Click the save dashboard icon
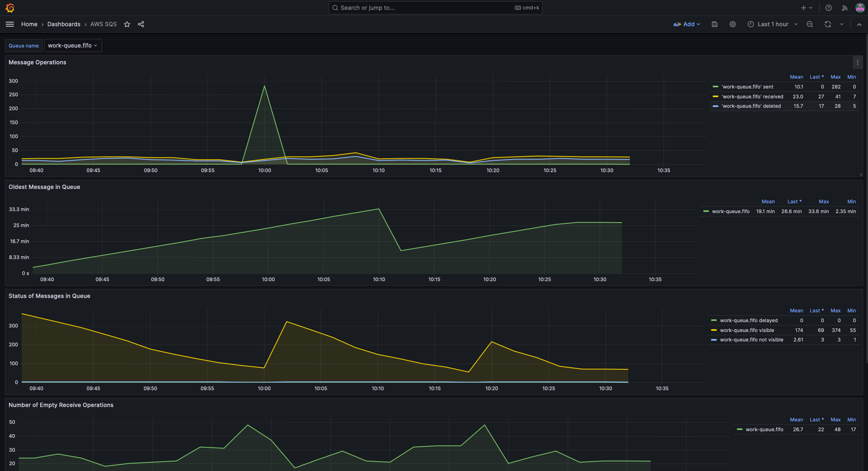The width and height of the screenshot is (868, 471). (x=715, y=24)
